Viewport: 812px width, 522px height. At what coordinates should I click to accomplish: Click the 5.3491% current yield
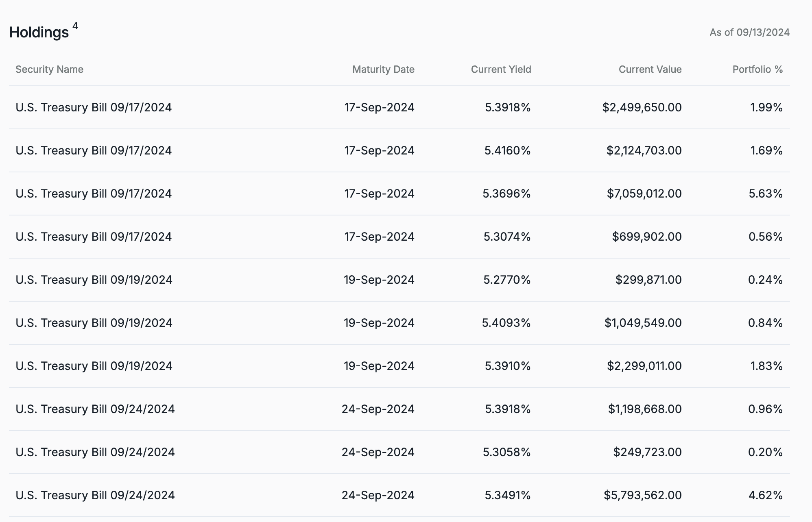508,495
